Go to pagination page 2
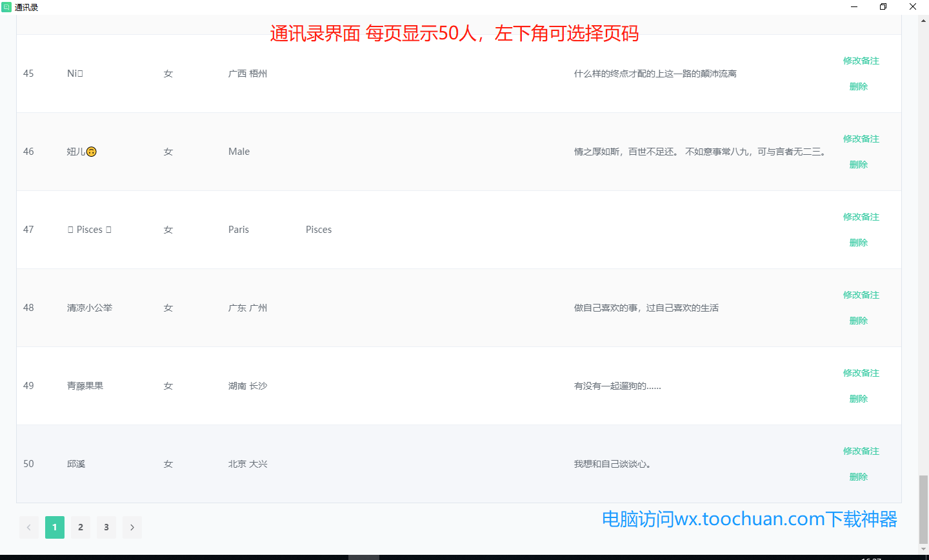This screenshot has width=929, height=560. 81,527
